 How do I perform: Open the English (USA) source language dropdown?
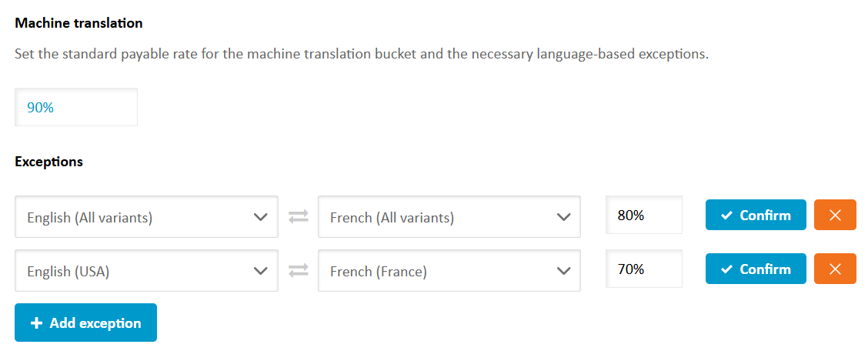(146, 270)
